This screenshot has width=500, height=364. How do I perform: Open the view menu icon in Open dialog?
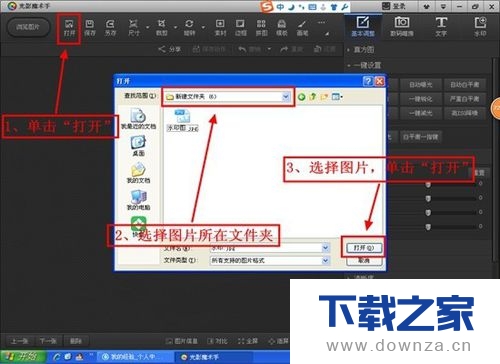[x=337, y=97]
